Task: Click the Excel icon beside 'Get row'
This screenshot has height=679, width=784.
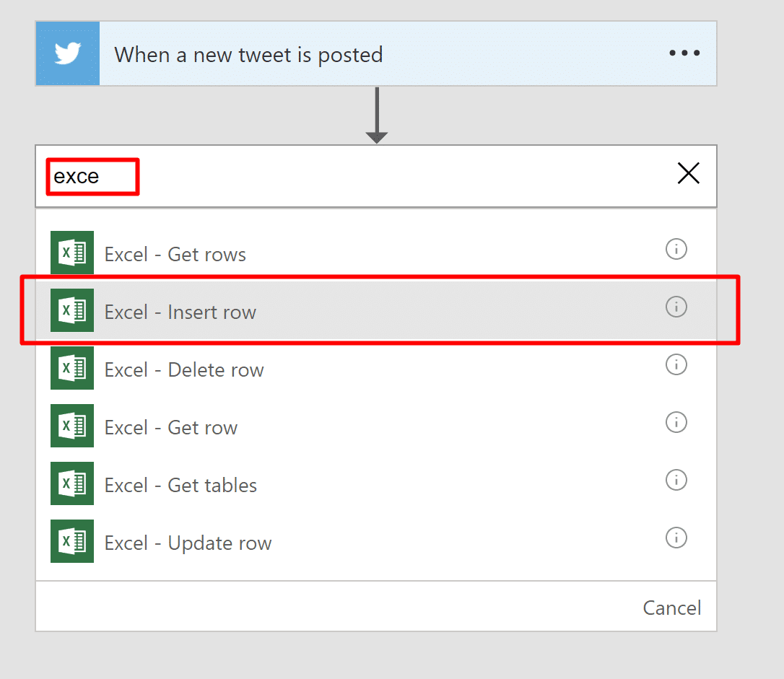Action: [72, 426]
